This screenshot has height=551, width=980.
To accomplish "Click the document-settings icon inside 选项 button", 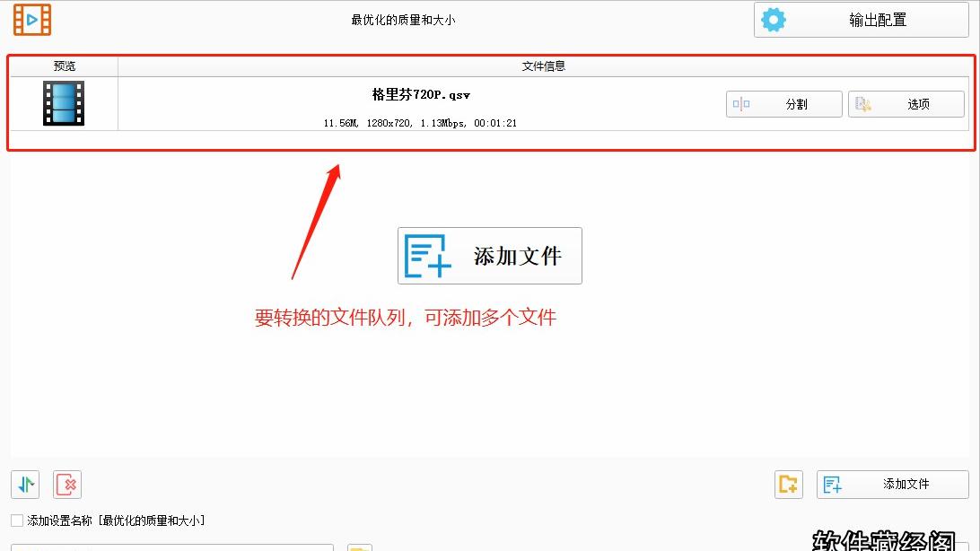I will [862, 103].
